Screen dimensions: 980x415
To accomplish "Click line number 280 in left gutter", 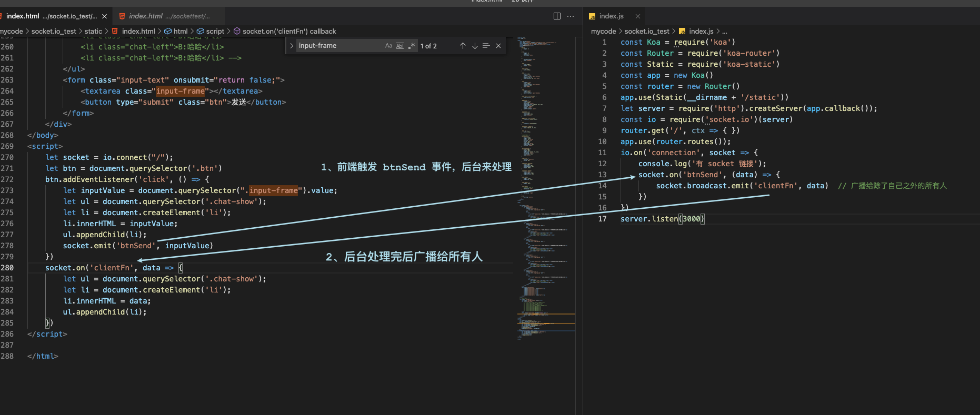I will [x=7, y=268].
